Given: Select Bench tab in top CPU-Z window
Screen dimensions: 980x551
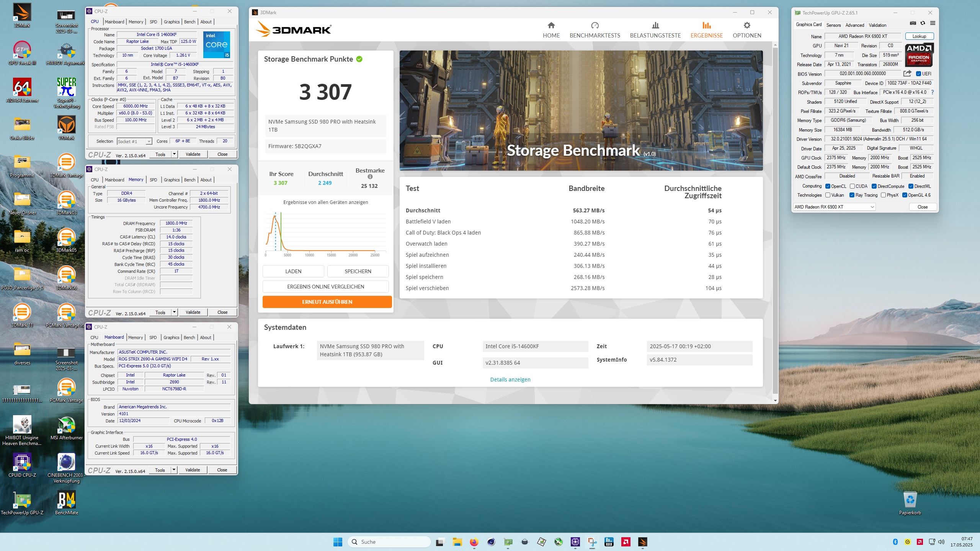Looking at the screenshot, I should click(x=189, y=22).
